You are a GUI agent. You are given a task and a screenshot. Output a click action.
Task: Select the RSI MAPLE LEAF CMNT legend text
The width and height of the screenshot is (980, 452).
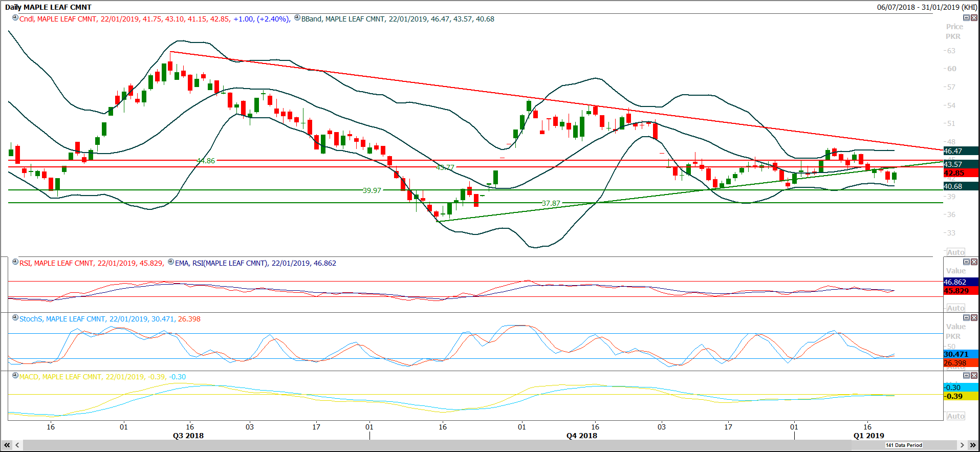pos(92,263)
